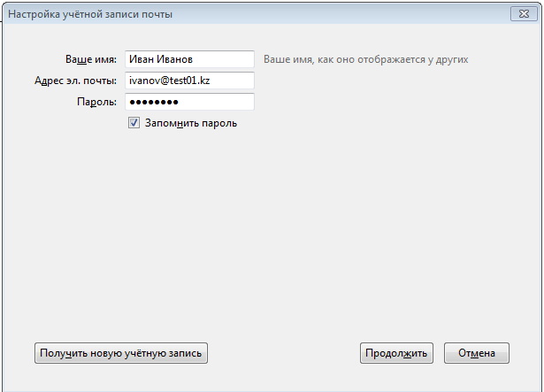
Task: Click the 'Пароль:' field label
Action: (96, 102)
